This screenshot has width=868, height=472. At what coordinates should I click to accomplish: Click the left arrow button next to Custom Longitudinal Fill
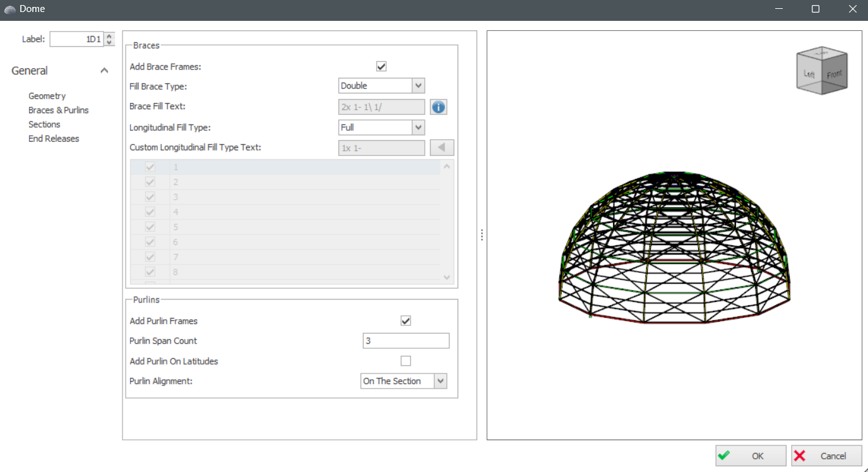pos(442,148)
